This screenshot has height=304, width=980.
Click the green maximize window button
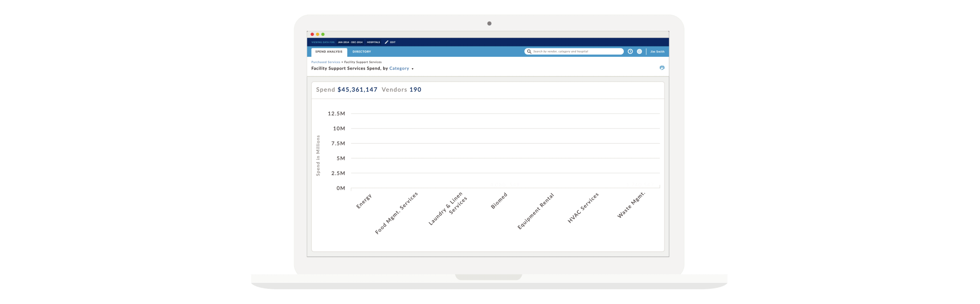click(x=323, y=34)
